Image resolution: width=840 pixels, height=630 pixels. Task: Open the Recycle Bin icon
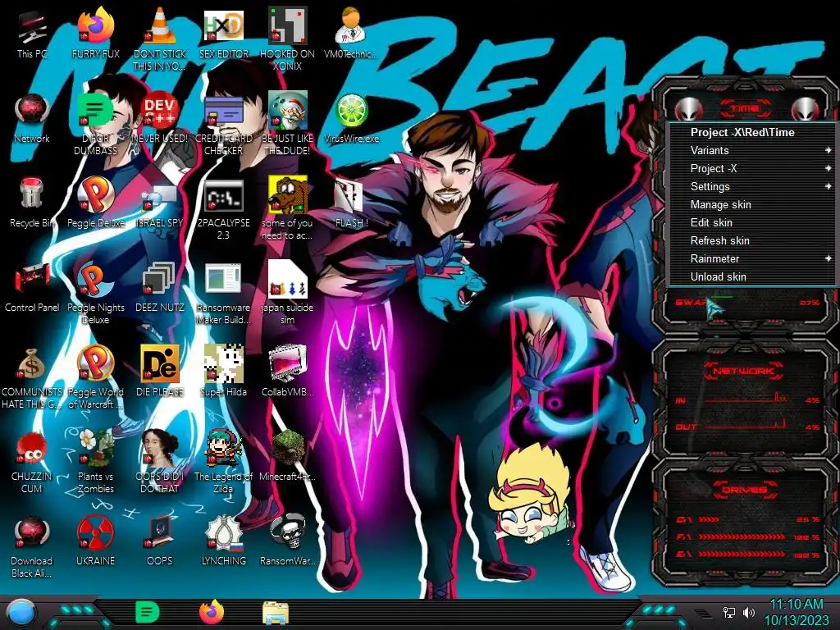coord(32,203)
